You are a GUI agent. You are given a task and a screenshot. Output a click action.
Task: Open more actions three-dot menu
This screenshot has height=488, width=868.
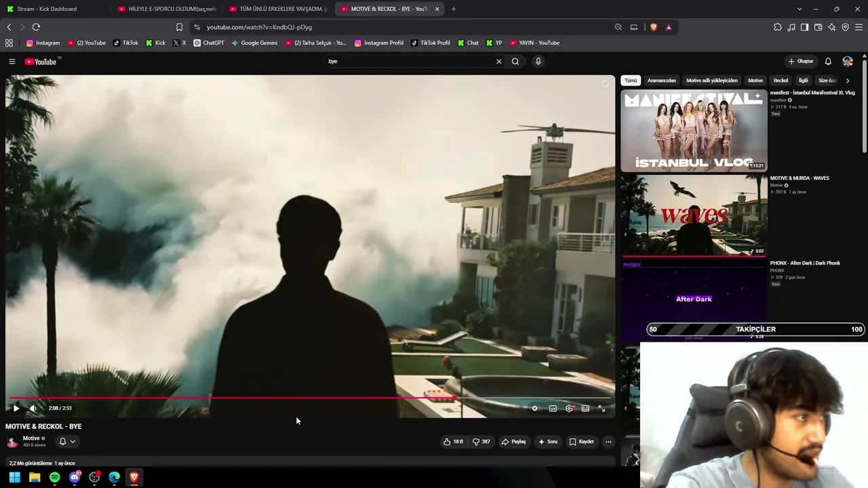(608, 442)
